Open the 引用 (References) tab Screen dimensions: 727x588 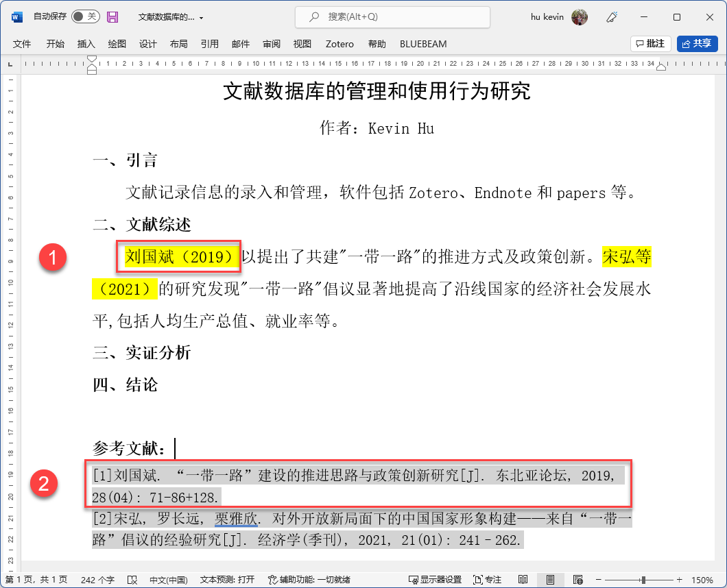pyautogui.click(x=209, y=44)
